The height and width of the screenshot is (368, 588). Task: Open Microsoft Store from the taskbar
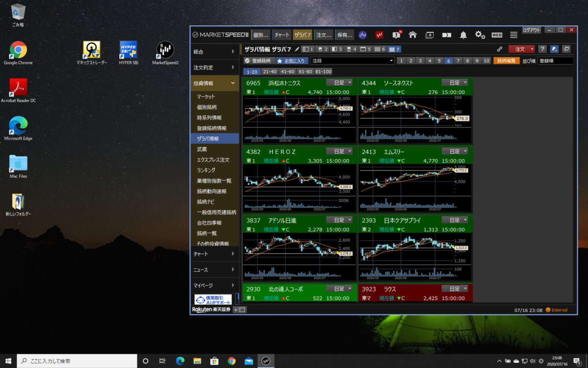click(x=214, y=361)
